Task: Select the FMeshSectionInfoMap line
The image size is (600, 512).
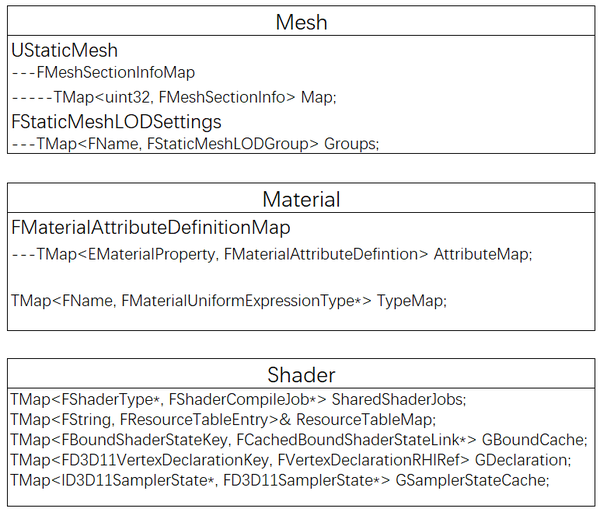Action: point(104,72)
